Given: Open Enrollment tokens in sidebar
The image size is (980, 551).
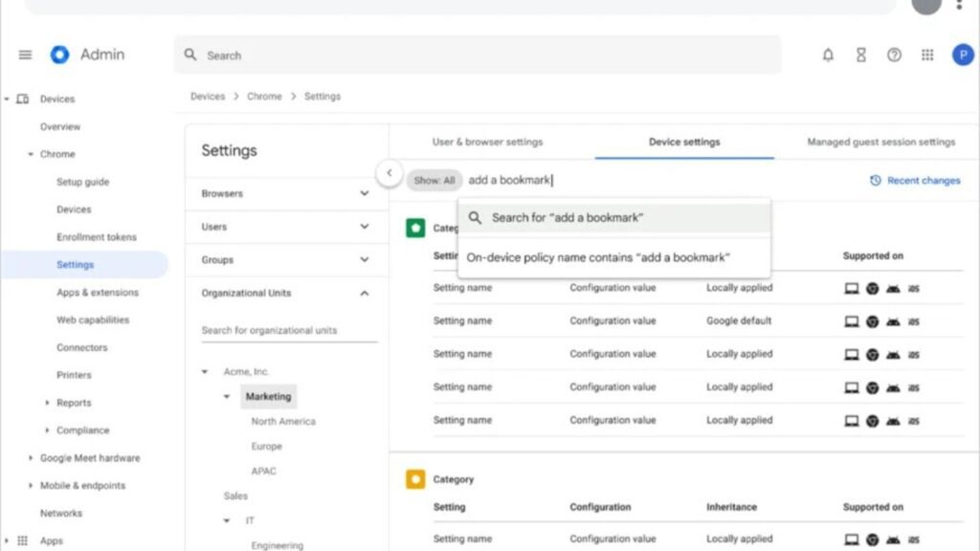Looking at the screenshot, I should 97,237.
